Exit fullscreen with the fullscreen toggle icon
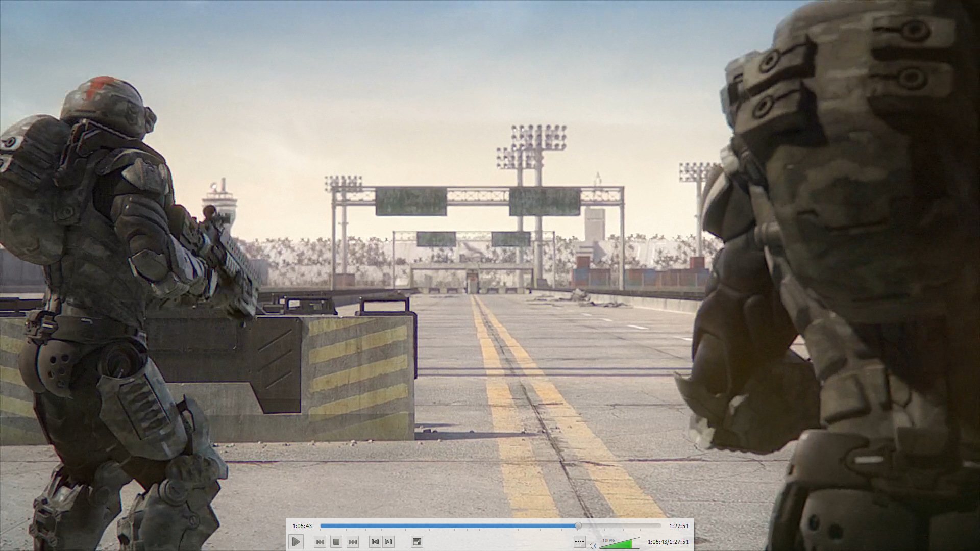The height and width of the screenshot is (551, 980). tap(416, 542)
